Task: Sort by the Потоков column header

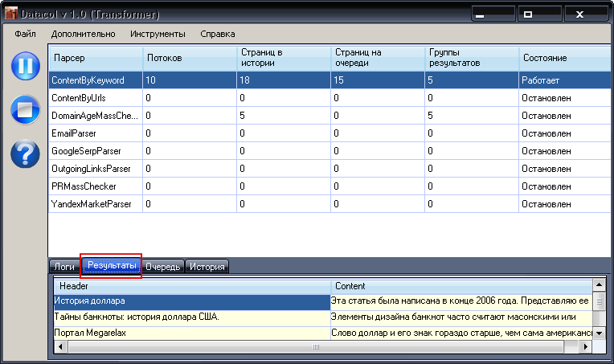Action: click(x=165, y=58)
